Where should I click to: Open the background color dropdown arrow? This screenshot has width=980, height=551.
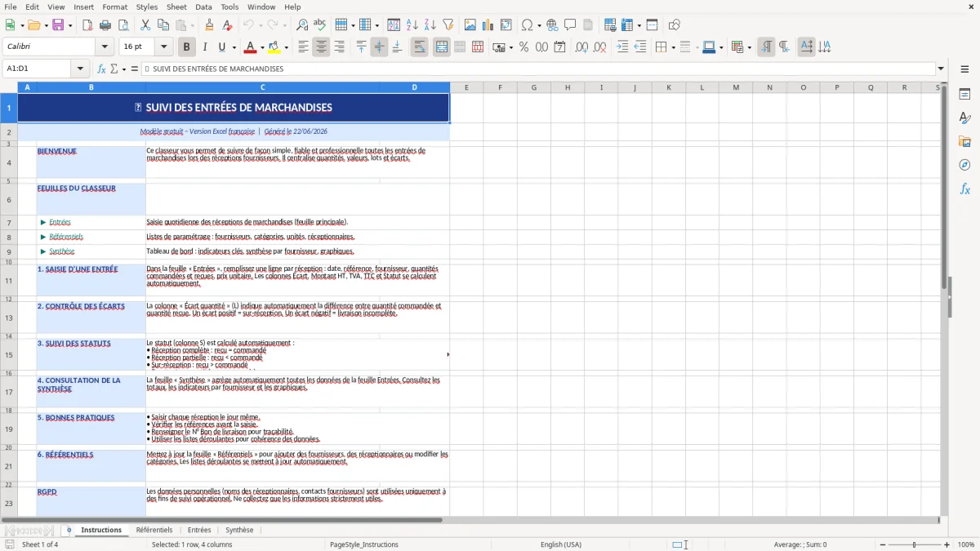point(286,47)
